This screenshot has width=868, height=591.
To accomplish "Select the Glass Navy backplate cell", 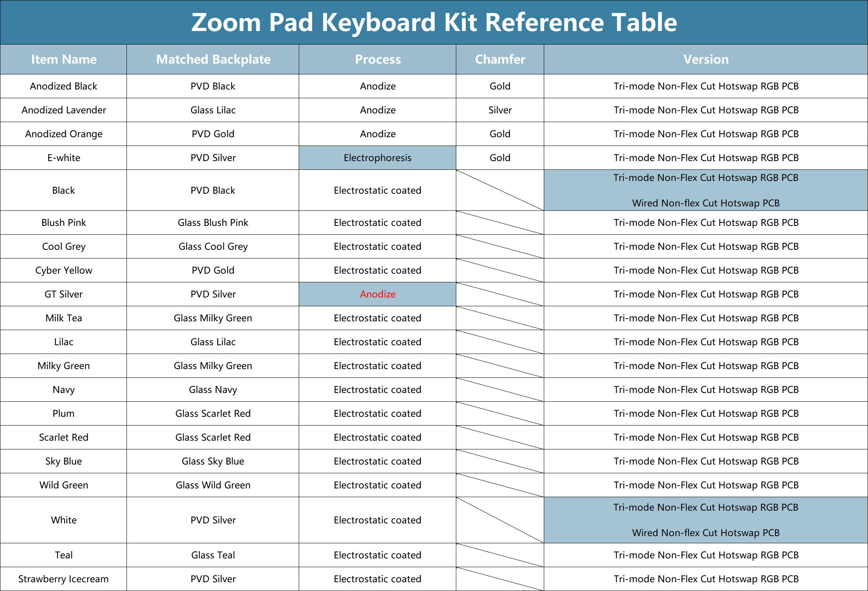I will coord(213,390).
